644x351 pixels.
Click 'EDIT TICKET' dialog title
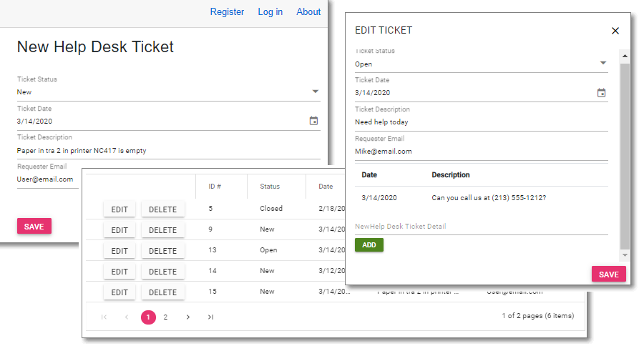[x=384, y=30]
